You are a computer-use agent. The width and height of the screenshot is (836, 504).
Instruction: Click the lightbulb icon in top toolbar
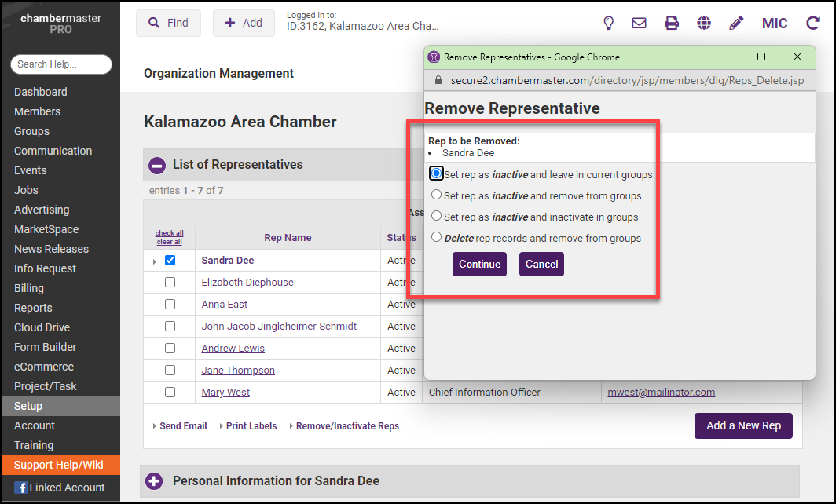(x=608, y=23)
